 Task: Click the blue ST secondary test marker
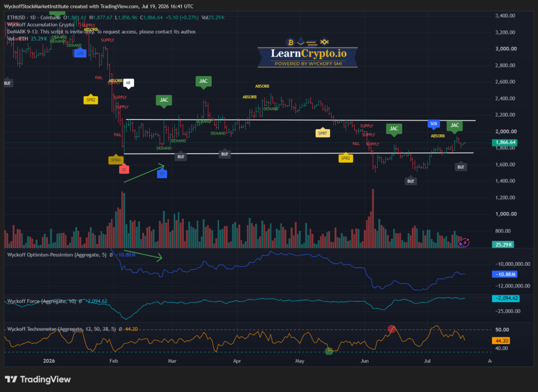click(x=162, y=174)
